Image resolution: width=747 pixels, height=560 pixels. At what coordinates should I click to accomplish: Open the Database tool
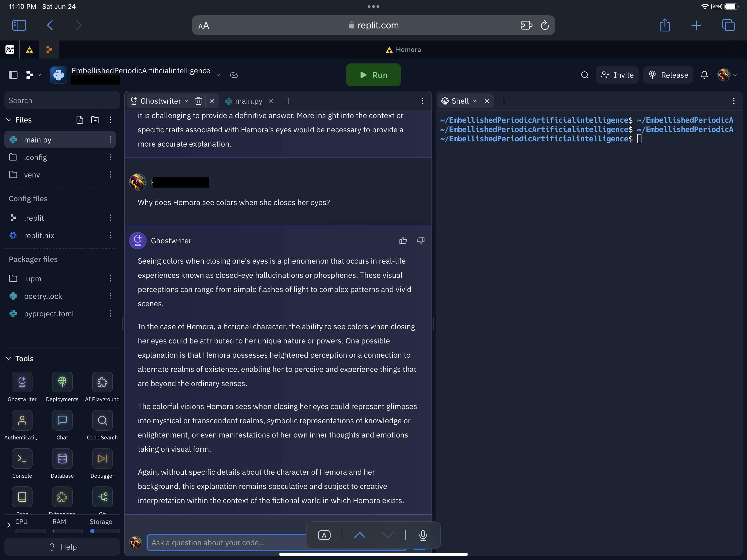62,458
